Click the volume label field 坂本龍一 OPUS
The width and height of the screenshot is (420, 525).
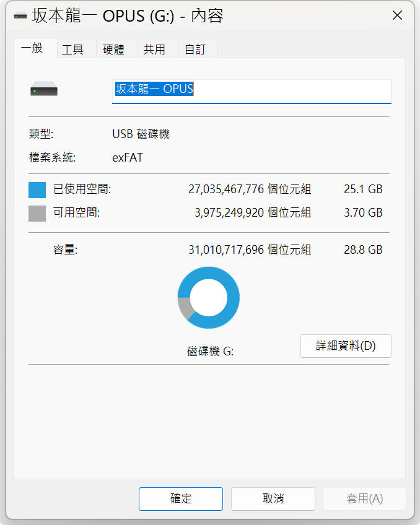[x=252, y=92]
